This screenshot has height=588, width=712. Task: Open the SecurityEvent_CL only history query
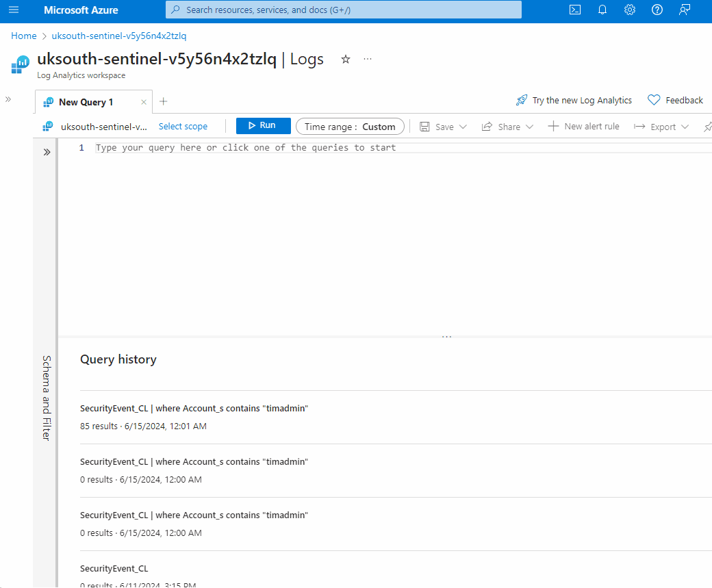[x=114, y=568]
